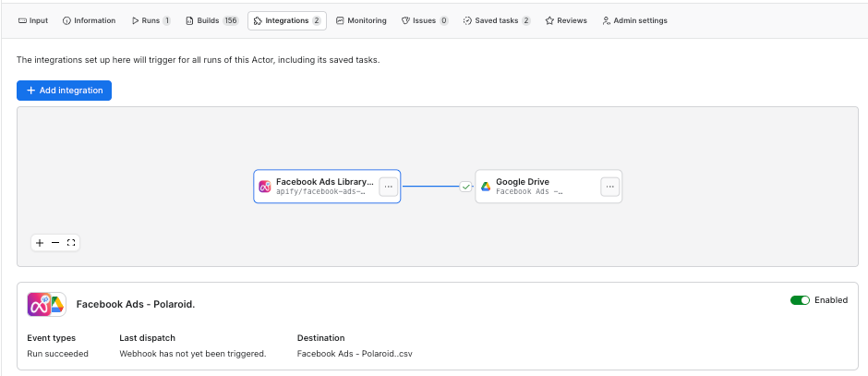This screenshot has width=868, height=376.
Task: Open the Input tab
Action: (33, 20)
